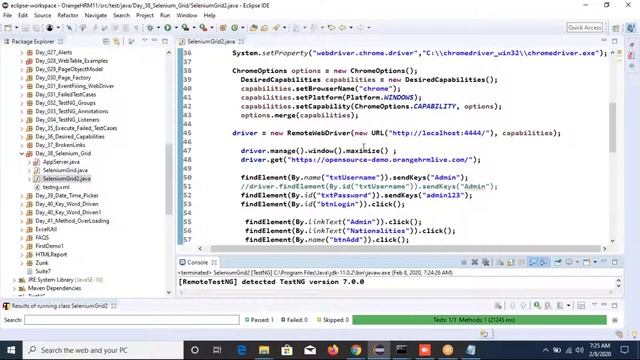
Task: Toggle Link with Editor in Package Explorer
Action: tap(117, 41)
